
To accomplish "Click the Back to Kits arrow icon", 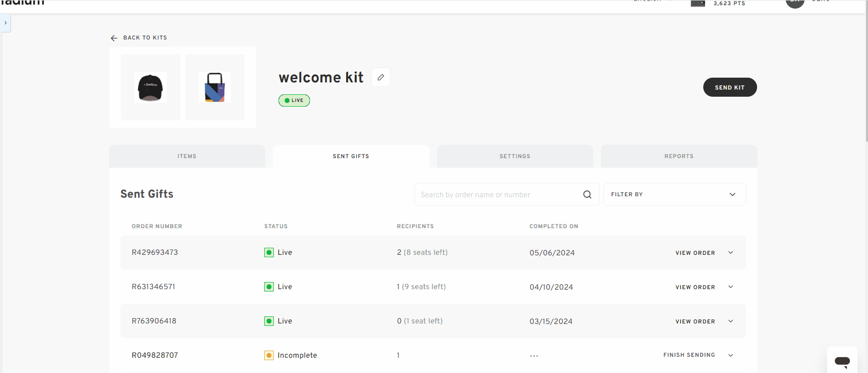I will pos(114,38).
